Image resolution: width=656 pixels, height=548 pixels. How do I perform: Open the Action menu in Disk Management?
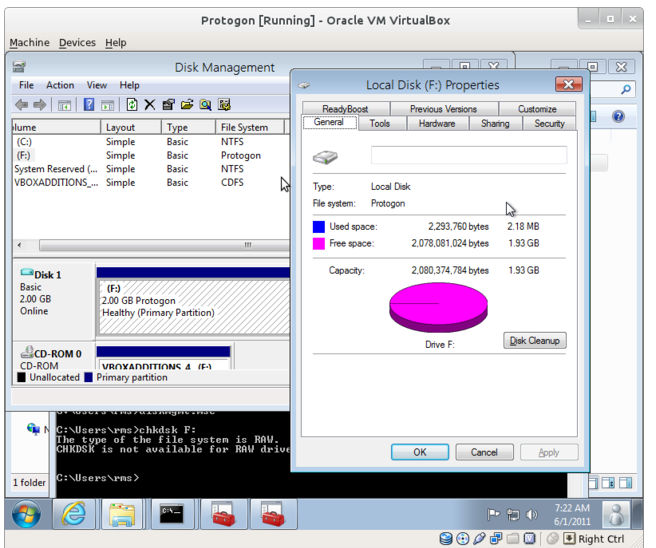coord(60,86)
